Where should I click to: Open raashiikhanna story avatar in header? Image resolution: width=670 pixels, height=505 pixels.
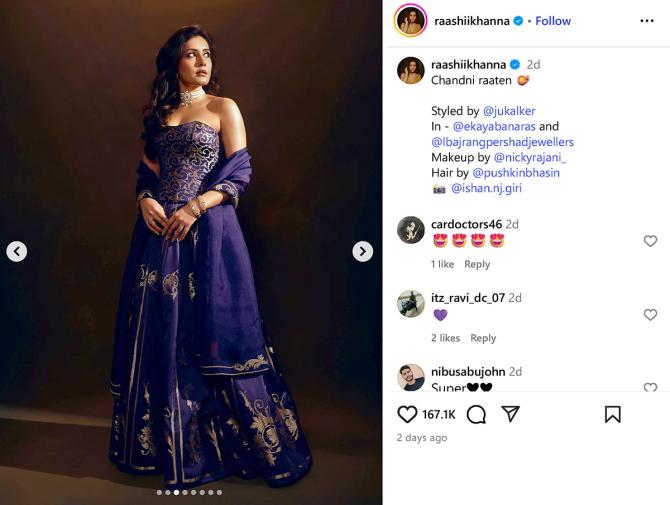410,21
